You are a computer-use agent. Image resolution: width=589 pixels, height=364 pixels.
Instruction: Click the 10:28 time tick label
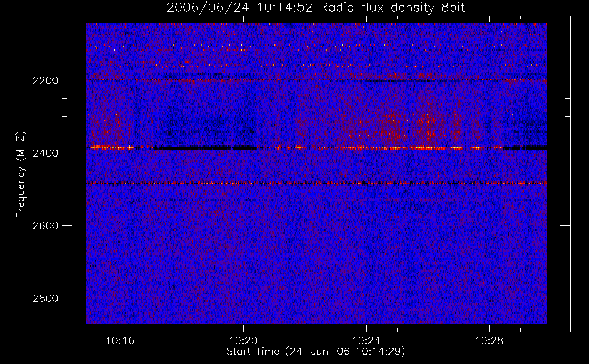tap(490, 341)
